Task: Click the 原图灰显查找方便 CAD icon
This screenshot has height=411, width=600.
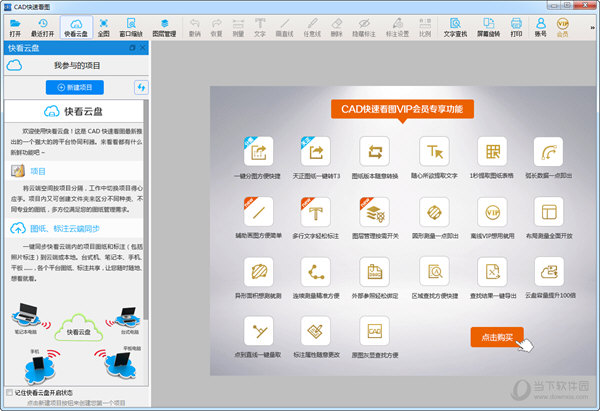Action: [x=375, y=331]
